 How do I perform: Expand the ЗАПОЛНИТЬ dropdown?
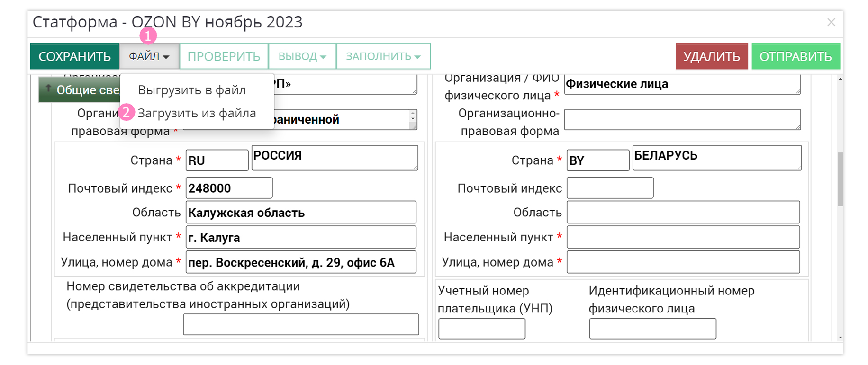tap(383, 56)
